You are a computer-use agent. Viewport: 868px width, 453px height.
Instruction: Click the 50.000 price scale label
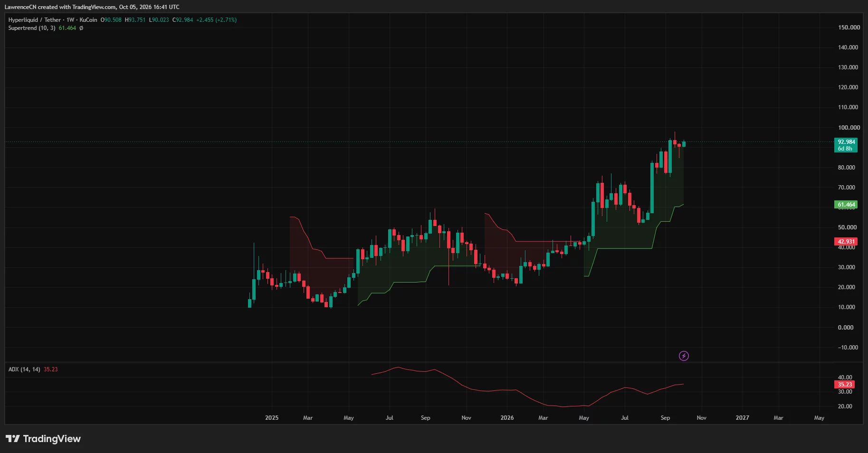point(847,227)
